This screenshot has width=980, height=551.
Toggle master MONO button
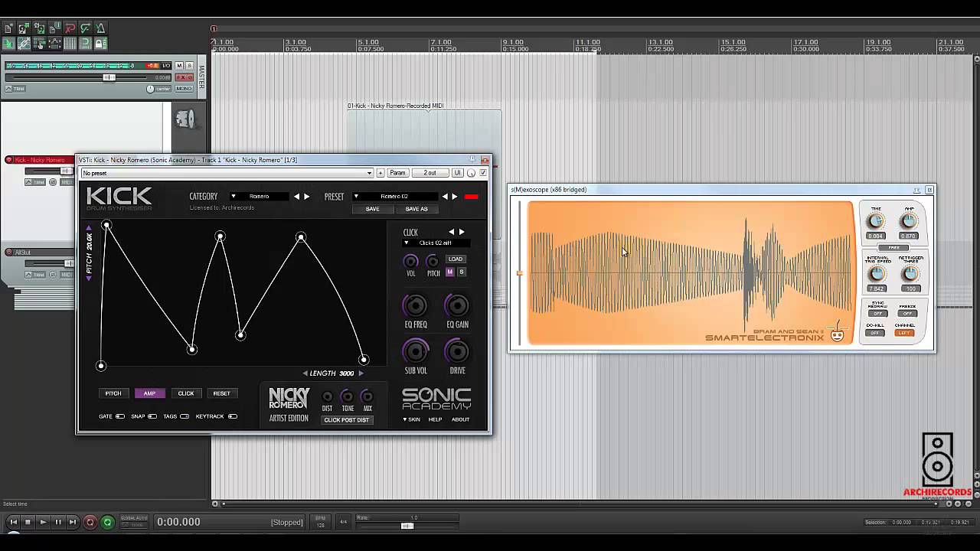[x=184, y=89]
